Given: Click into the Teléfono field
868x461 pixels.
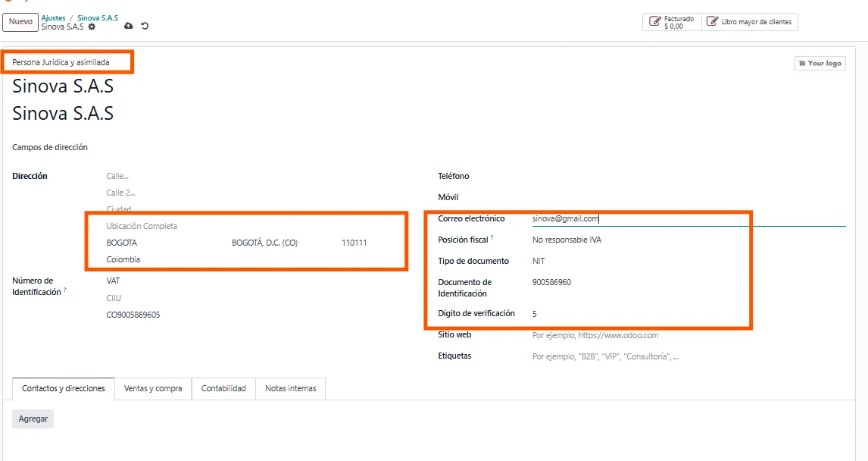Looking at the screenshot, I should point(688,176).
